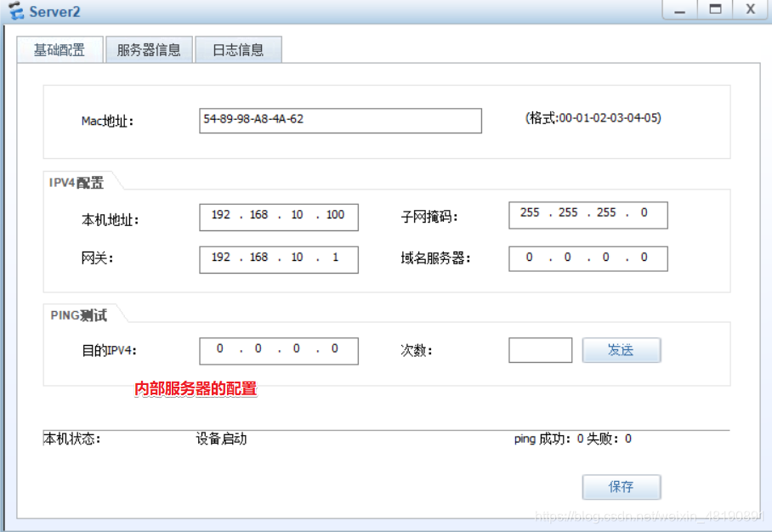Click the 子网掩码 label
772x532 pixels.
429,217
